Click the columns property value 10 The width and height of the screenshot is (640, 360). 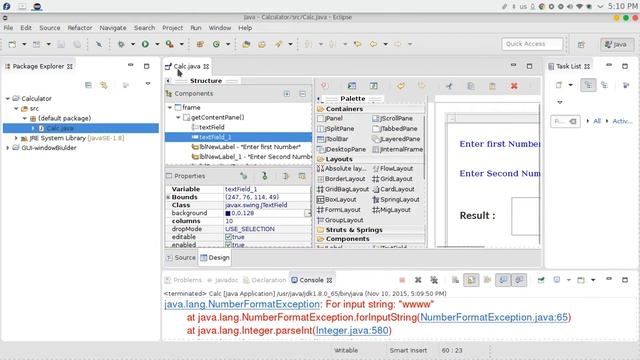229,221
